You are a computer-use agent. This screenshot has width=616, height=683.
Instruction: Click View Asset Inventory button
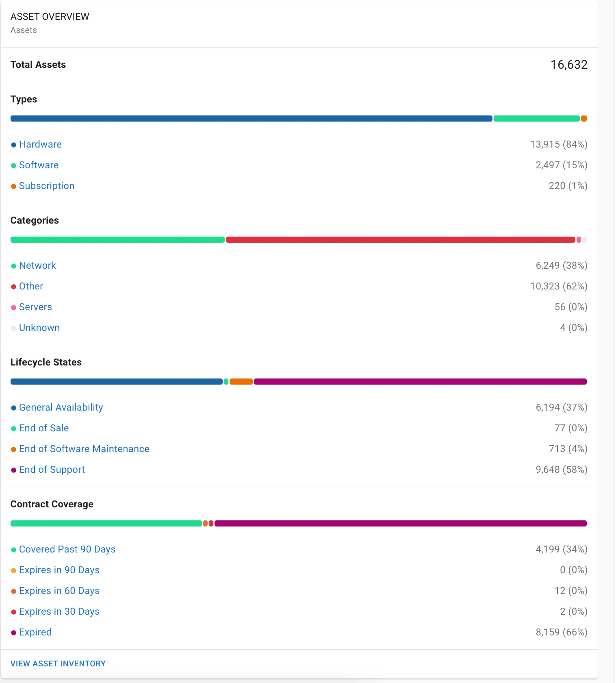58,663
